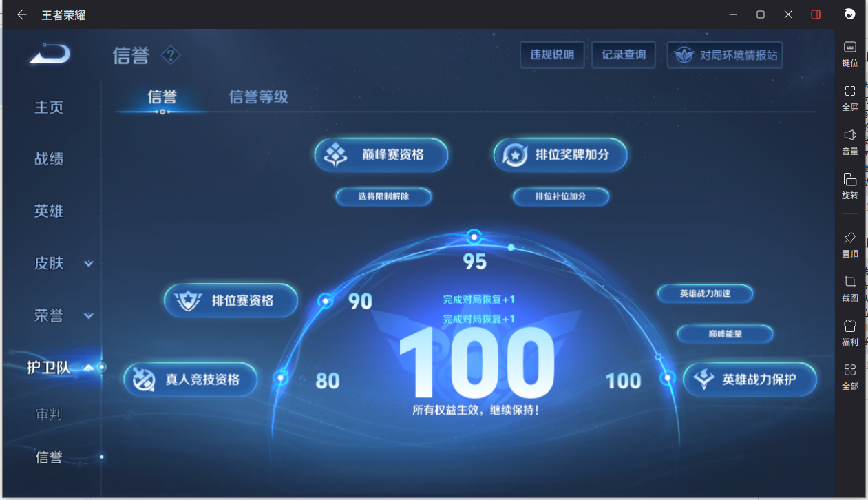Image resolution: width=868 pixels, height=500 pixels.
Task: Click the 真人竞技资格 qualification badge
Action: point(191,379)
